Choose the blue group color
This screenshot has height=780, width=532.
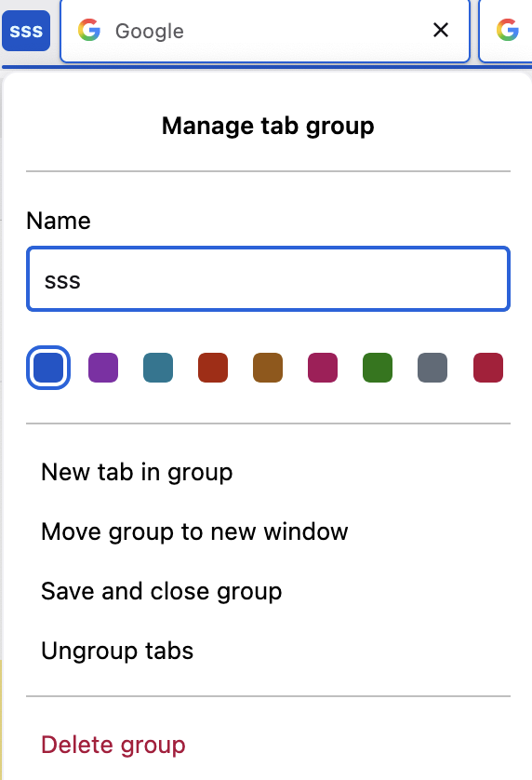tap(48, 368)
